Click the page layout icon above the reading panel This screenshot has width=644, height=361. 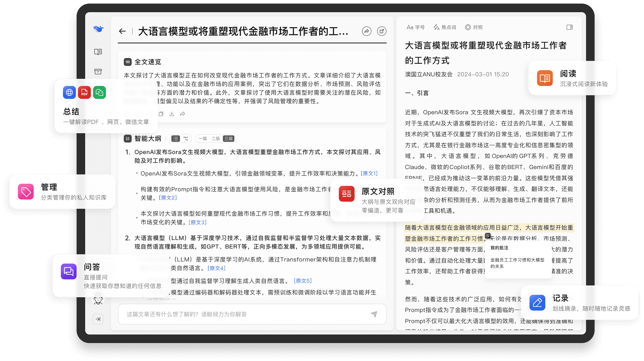570,27
